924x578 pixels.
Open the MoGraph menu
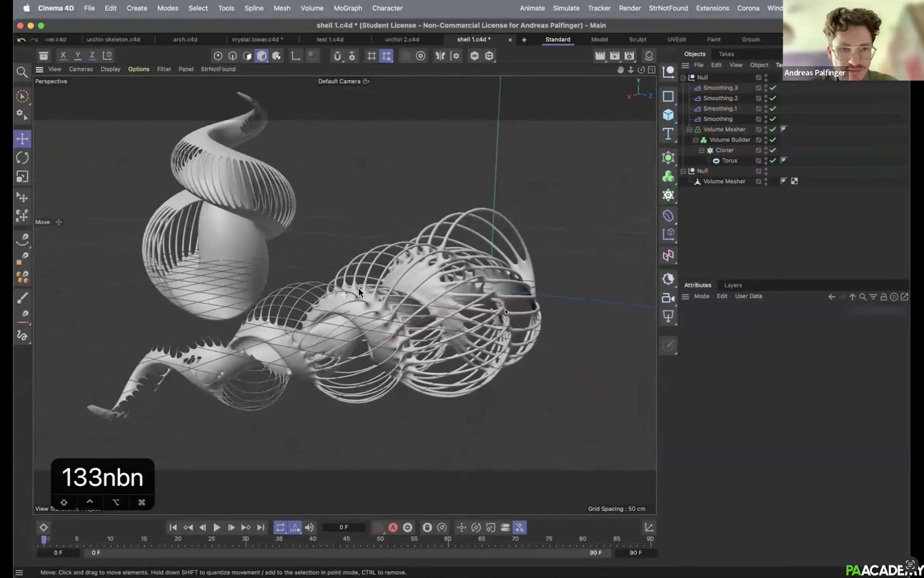click(347, 8)
